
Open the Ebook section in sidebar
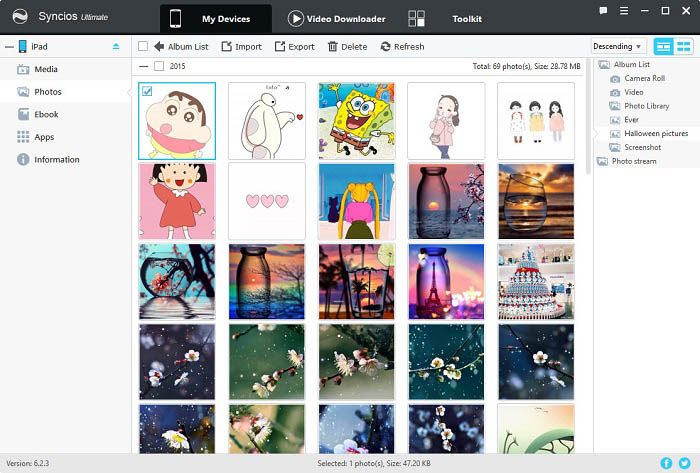click(46, 114)
